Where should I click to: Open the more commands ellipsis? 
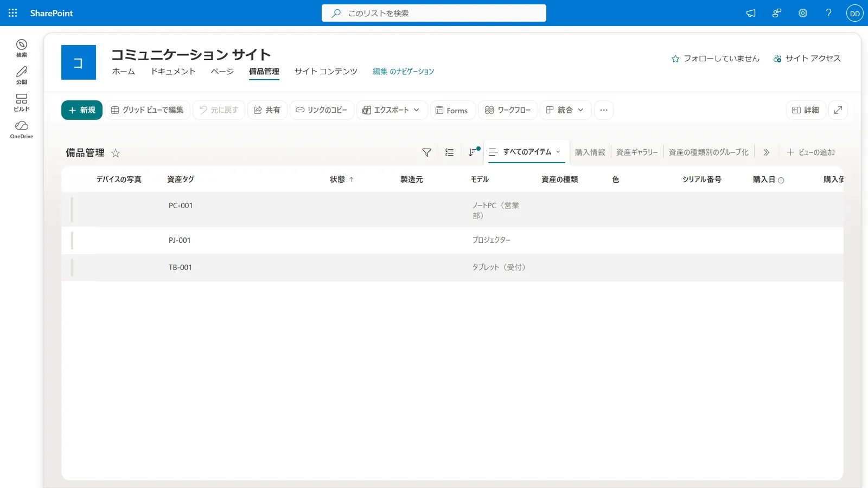click(x=604, y=110)
